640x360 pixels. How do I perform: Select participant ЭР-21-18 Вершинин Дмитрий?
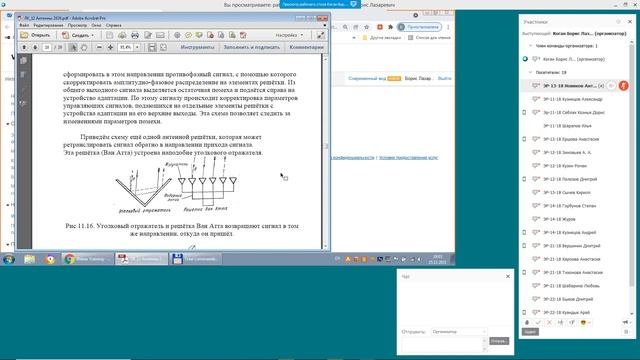coord(571,246)
